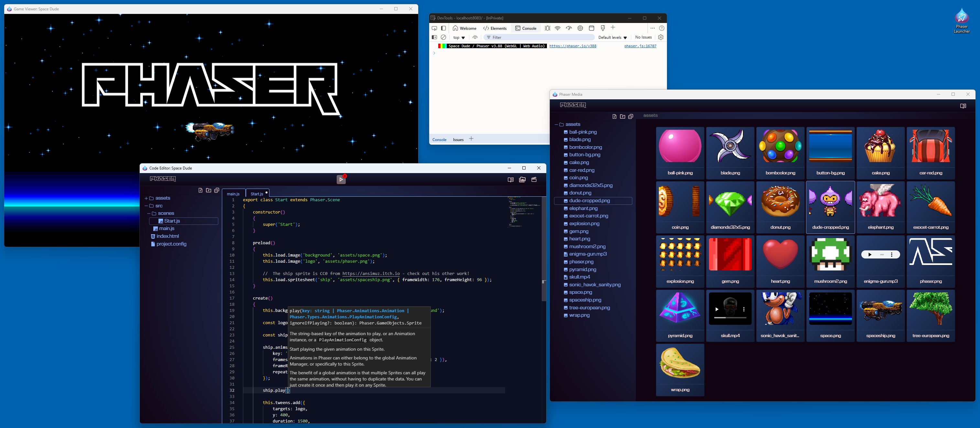Open the DevTools Network wifi icon

557,28
